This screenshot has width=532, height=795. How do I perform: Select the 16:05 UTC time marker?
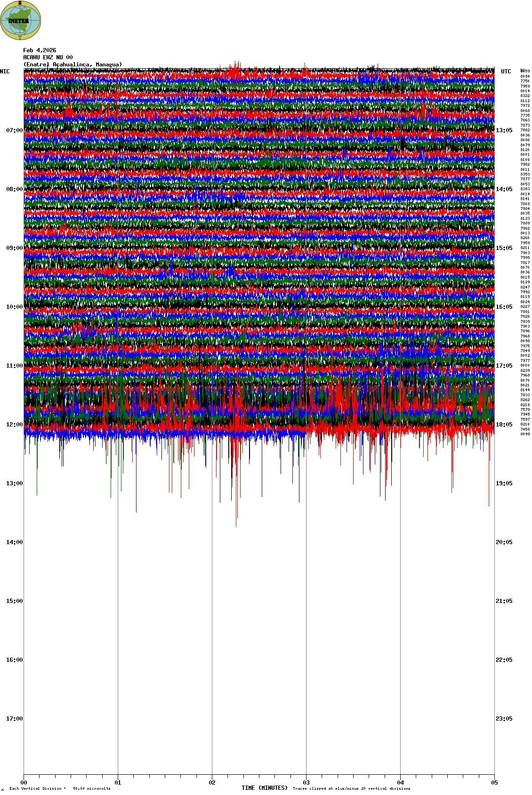504,307
